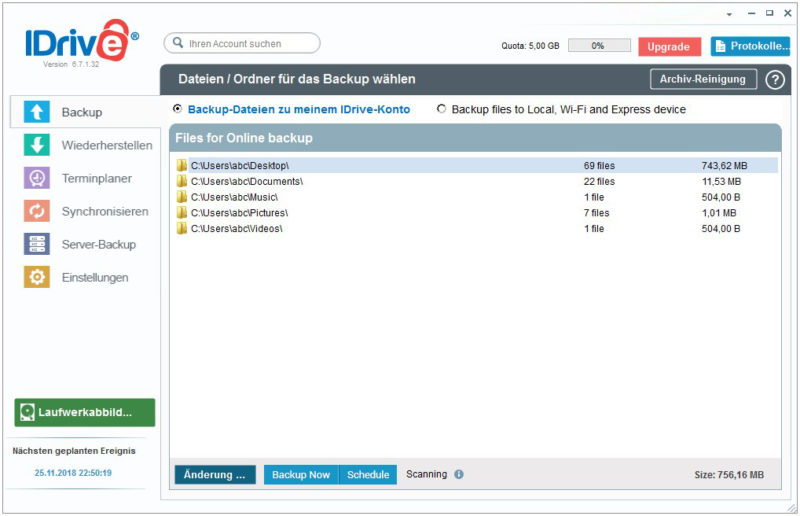Screen dimensions: 800x516
Task: Select the C:\Users\abc\Pictures\ row
Action: point(476,212)
